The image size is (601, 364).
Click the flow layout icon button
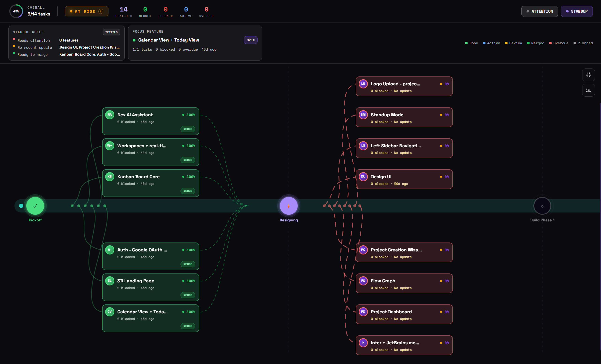(588, 90)
